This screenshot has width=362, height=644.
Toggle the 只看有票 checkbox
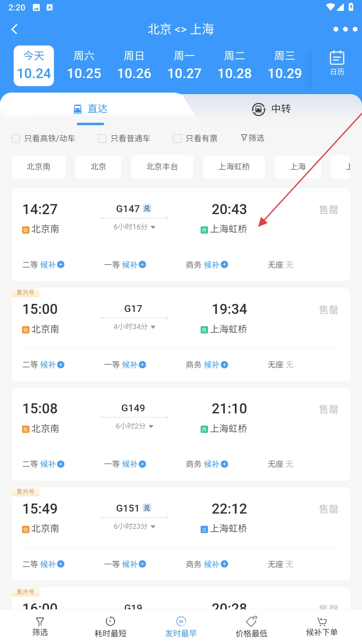pyautogui.click(x=177, y=138)
